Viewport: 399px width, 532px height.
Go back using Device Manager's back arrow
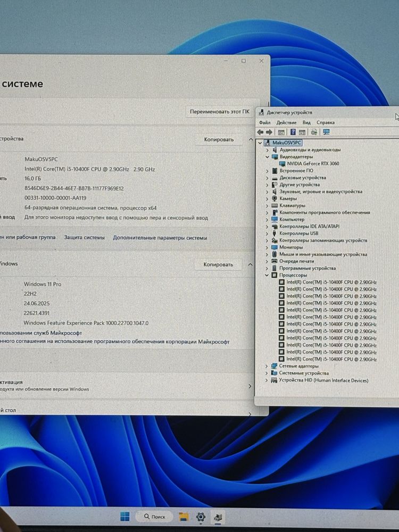(260, 132)
